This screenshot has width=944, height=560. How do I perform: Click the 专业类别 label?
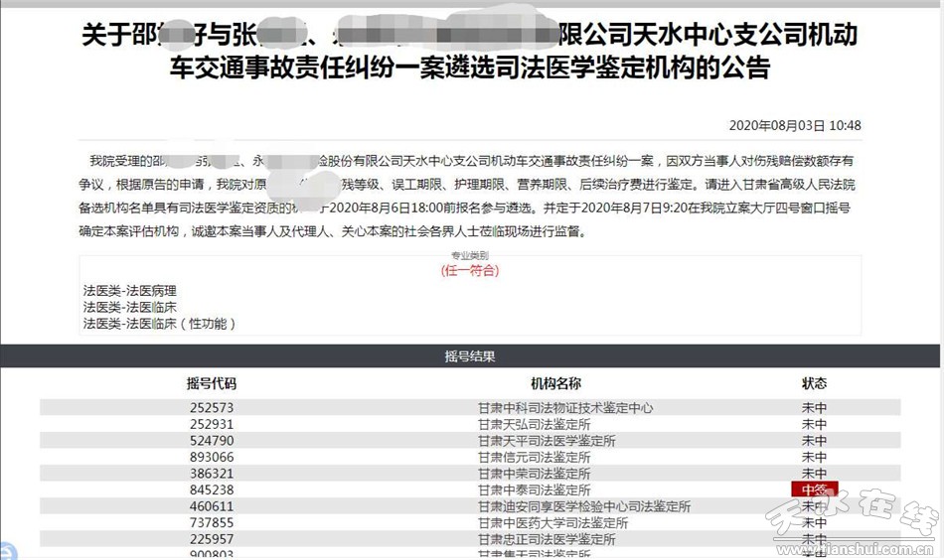470,255
